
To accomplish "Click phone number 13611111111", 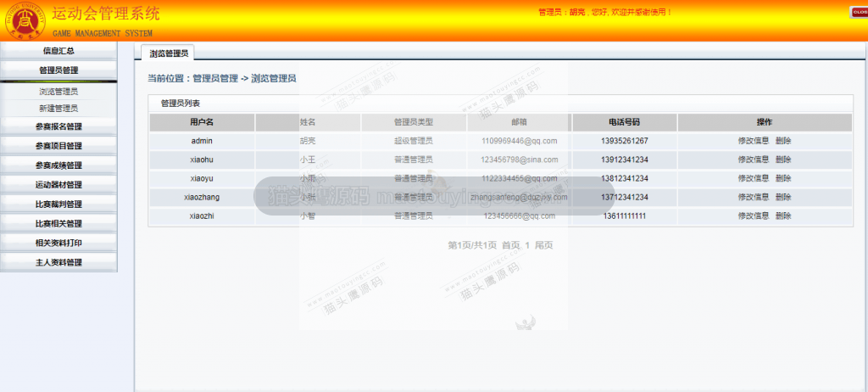I will pyautogui.click(x=625, y=216).
